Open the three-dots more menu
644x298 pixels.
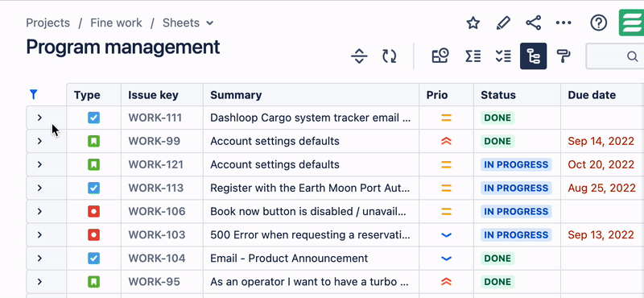click(x=563, y=23)
